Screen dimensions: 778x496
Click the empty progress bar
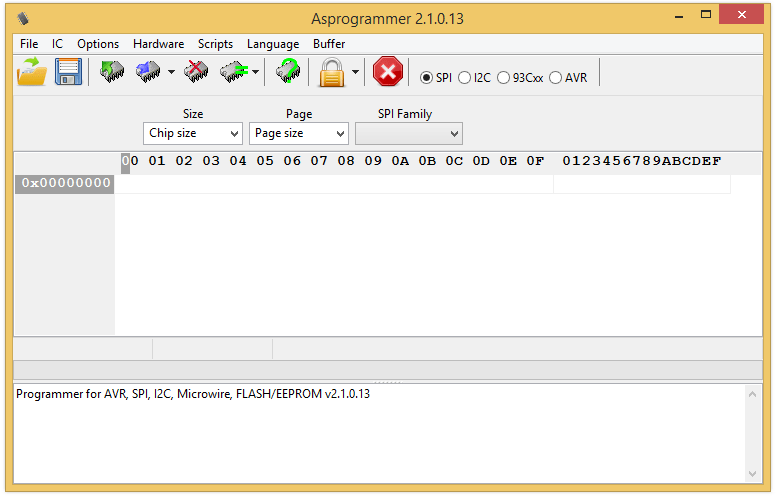[388, 371]
